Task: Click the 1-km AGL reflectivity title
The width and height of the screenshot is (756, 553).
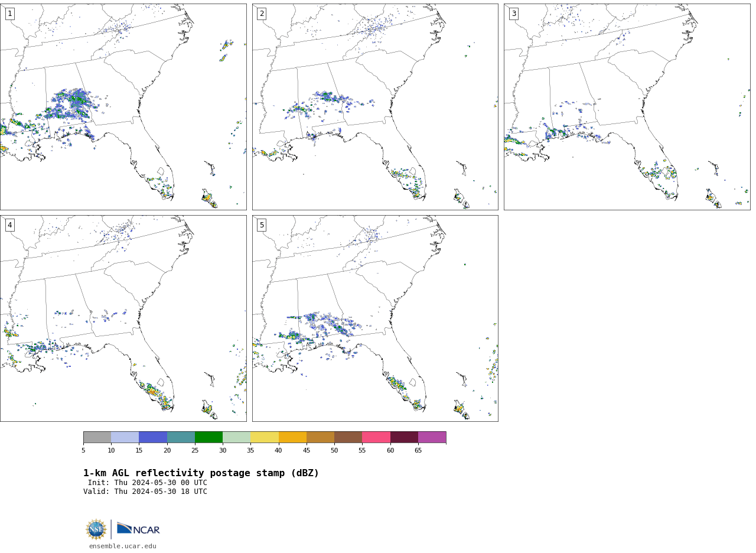Action: pos(201,473)
